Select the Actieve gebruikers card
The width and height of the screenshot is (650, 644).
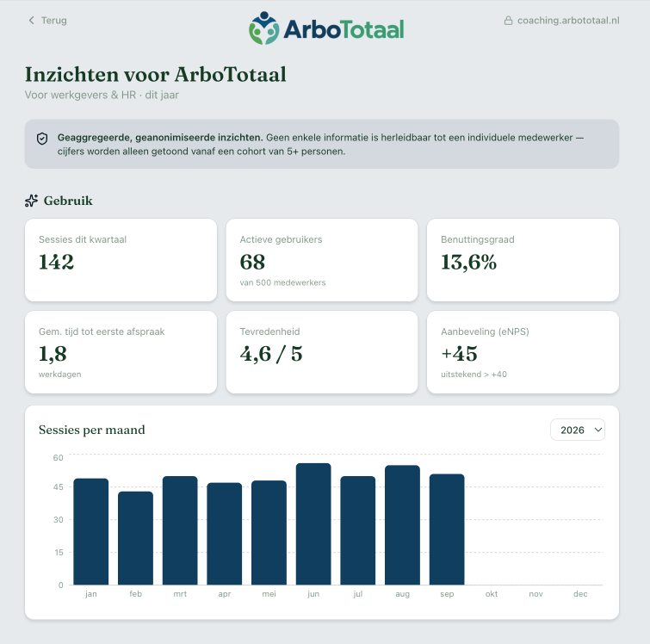coord(322,260)
